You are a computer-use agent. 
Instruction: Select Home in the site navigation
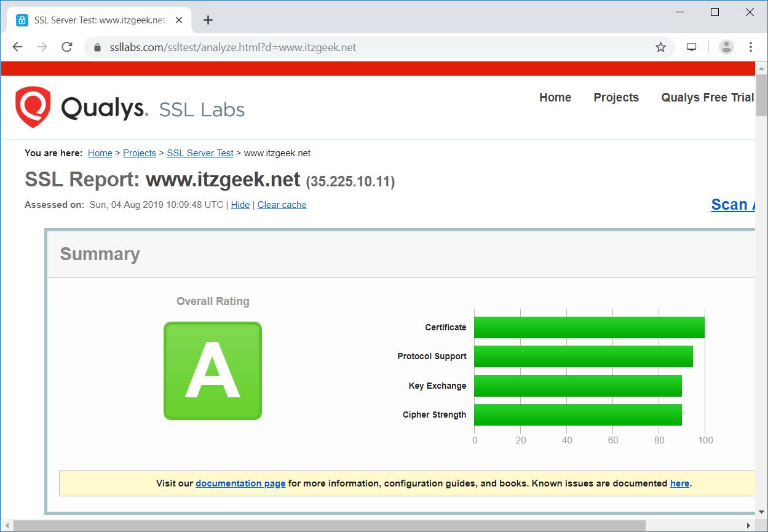(555, 97)
